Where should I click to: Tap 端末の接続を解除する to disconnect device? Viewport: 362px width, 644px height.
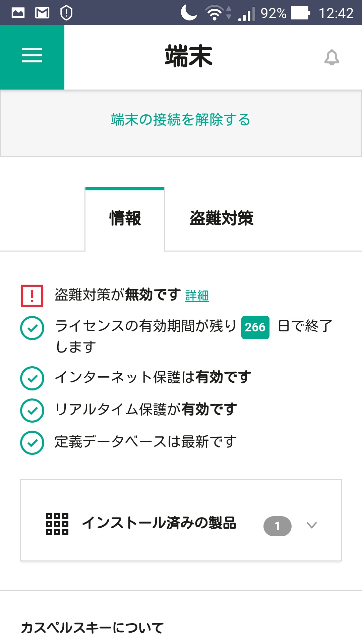pyautogui.click(x=181, y=120)
